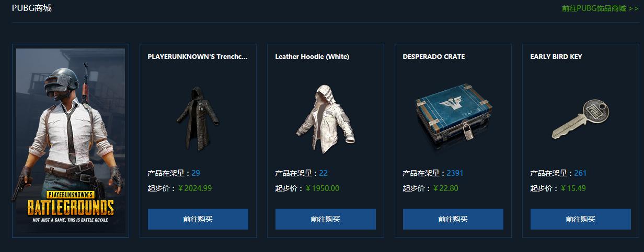Click the blue Desperado Crate image
This screenshot has height=252, width=644.
[453, 117]
